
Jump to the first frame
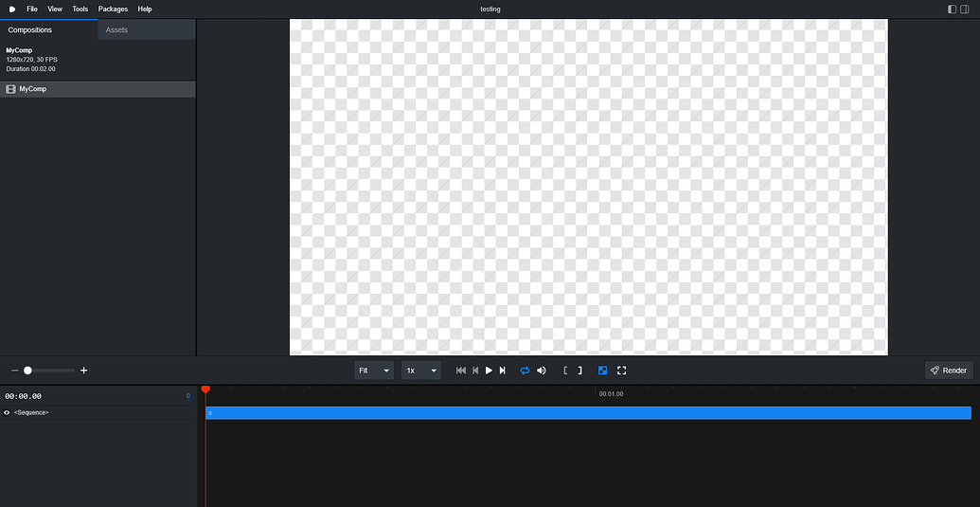coord(461,371)
